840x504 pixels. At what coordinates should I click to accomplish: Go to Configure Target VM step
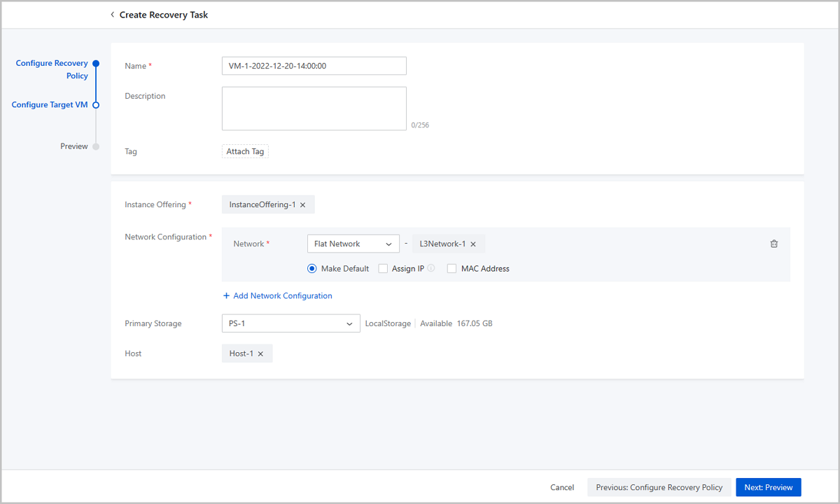pyautogui.click(x=50, y=104)
